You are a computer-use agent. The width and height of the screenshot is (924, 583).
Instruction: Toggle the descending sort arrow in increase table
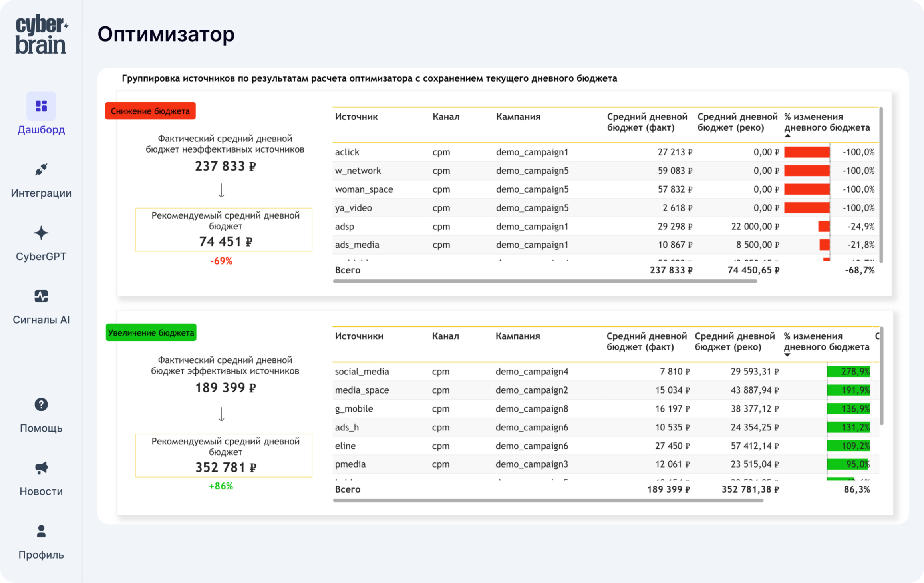point(786,355)
